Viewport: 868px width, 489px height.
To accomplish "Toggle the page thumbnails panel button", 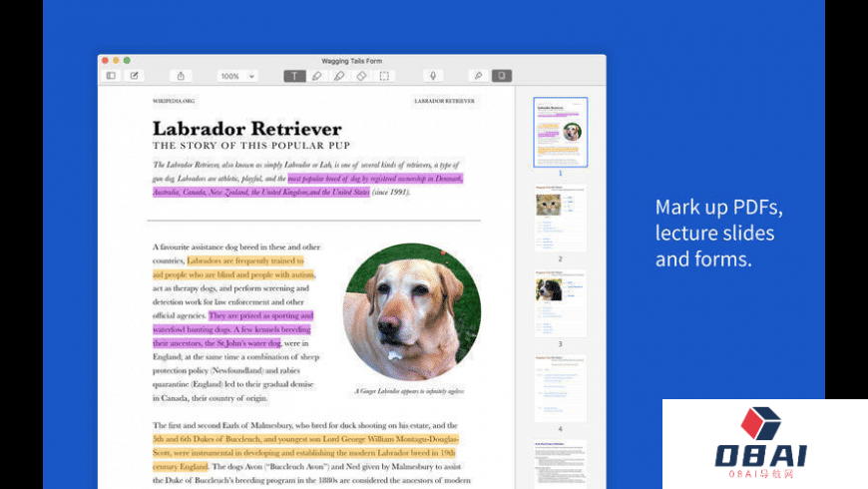I will [x=502, y=76].
